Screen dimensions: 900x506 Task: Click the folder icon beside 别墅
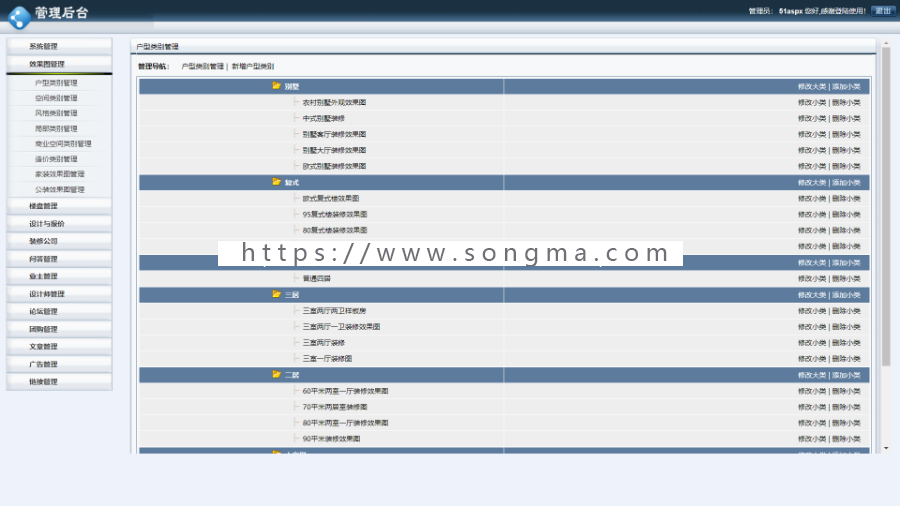point(277,86)
